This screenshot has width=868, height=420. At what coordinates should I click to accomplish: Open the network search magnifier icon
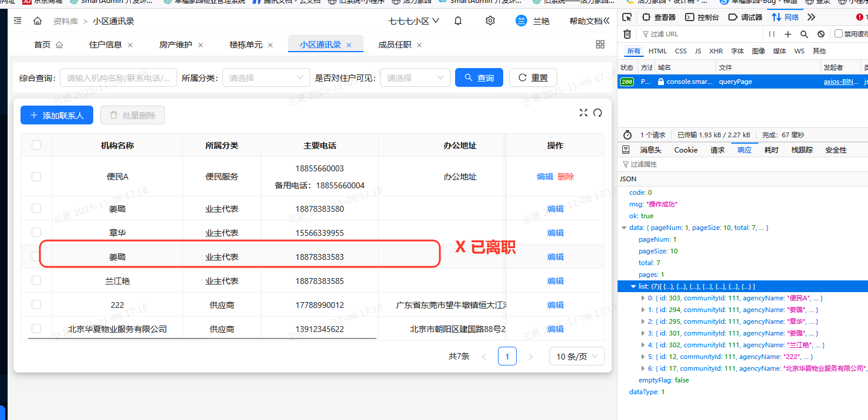tap(804, 35)
